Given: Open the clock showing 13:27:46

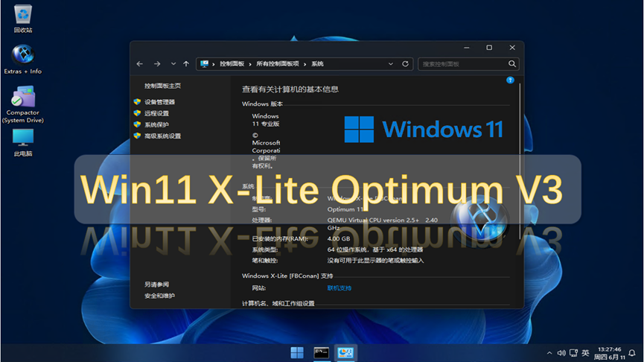Looking at the screenshot, I should [x=610, y=353].
